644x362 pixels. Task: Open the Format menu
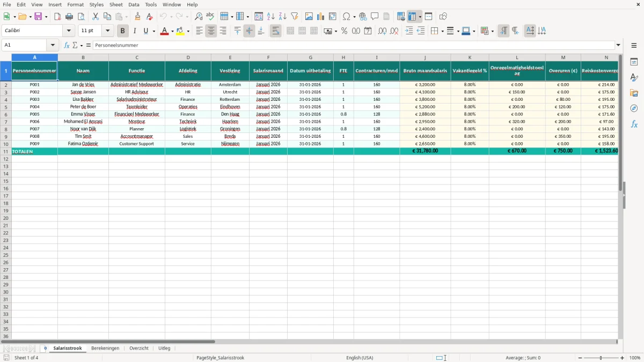pos(75,4)
